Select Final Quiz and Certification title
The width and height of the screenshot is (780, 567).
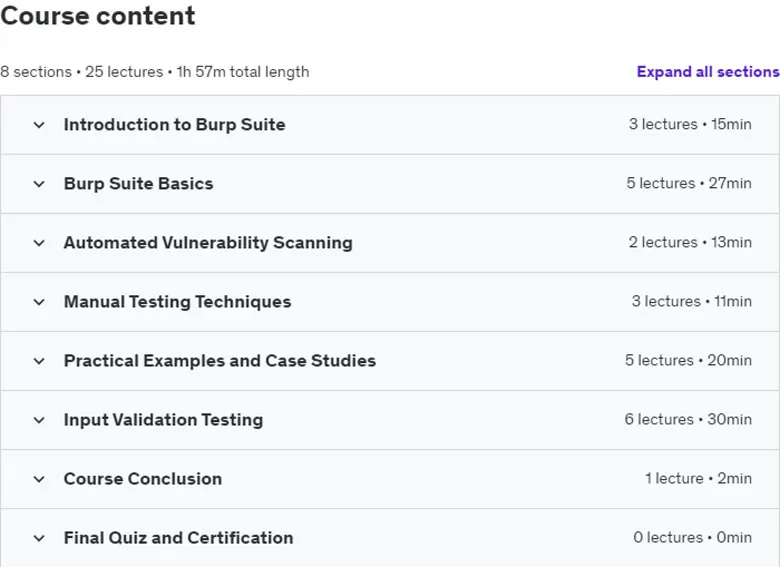pyautogui.click(x=179, y=538)
